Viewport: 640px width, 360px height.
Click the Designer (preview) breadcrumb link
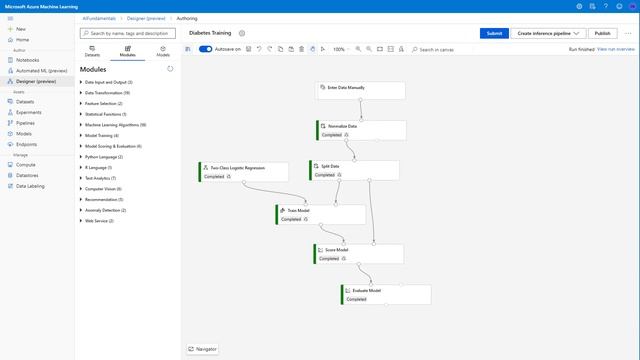click(146, 18)
